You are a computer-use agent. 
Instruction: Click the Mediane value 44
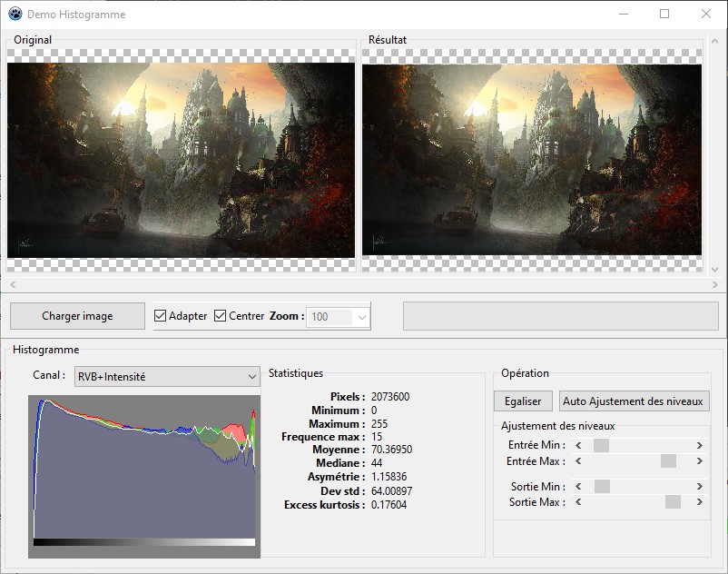[377, 463]
